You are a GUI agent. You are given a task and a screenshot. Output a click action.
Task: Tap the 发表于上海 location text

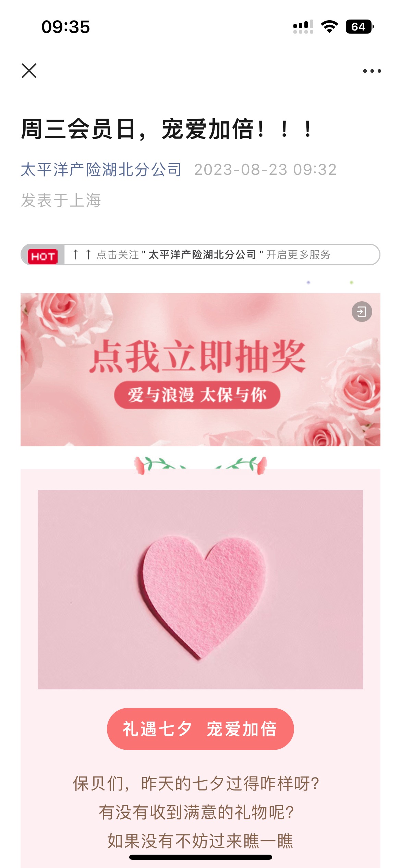click(61, 200)
